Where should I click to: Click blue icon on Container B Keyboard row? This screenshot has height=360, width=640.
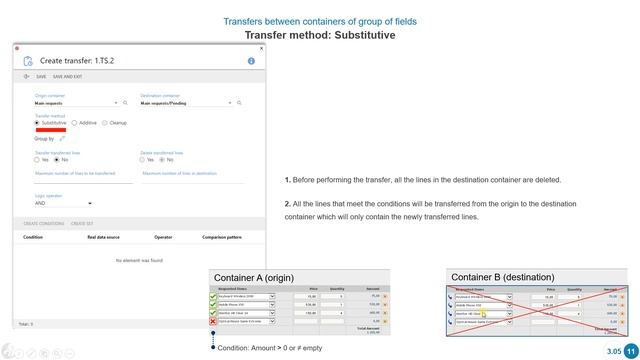point(450,297)
